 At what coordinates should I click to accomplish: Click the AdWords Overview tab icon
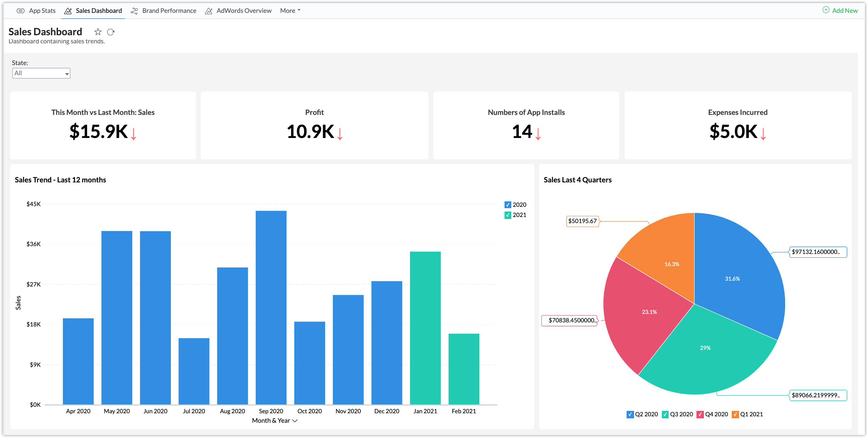tap(209, 11)
